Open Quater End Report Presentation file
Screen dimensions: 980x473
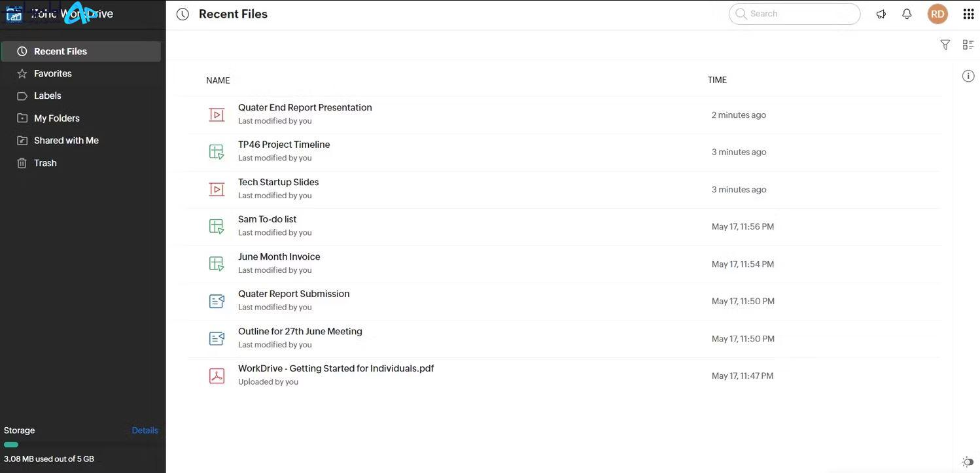pyautogui.click(x=305, y=107)
